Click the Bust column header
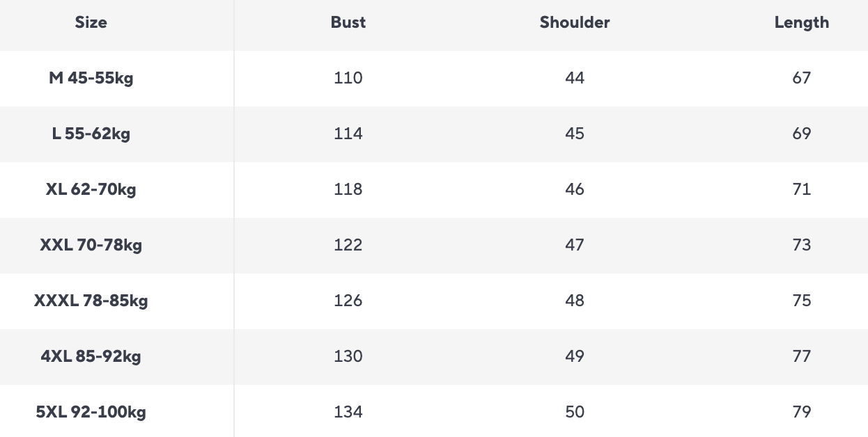 [348, 22]
